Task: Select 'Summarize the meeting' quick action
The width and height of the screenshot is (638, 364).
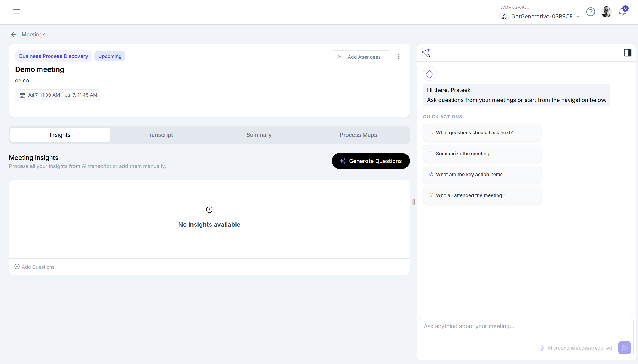Action: click(x=482, y=154)
